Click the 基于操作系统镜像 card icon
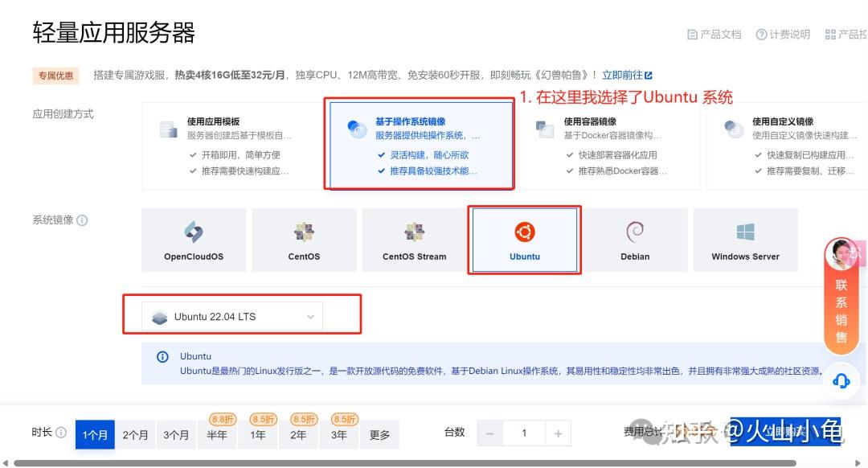Viewport: 868px width, 468px height. click(357, 129)
